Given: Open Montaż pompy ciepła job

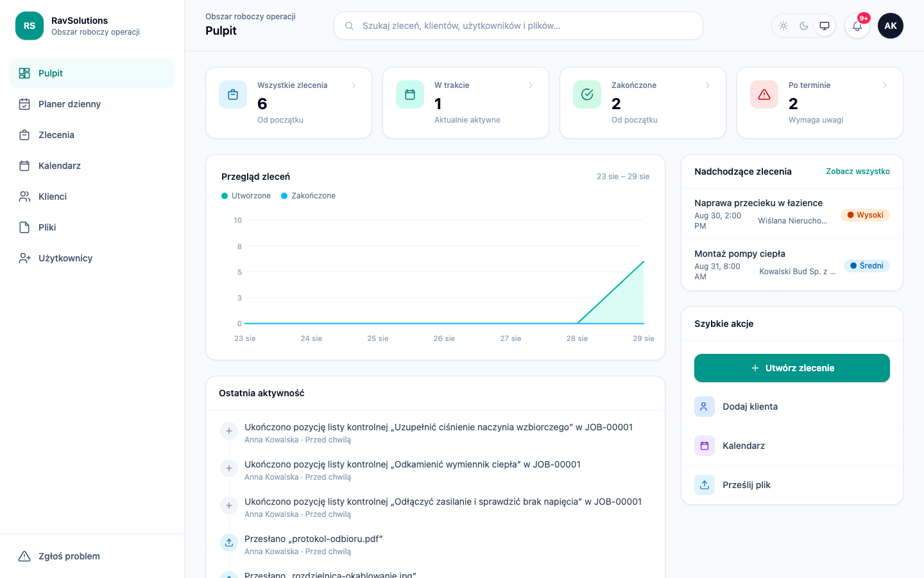Looking at the screenshot, I should click(x=792, y=265).
